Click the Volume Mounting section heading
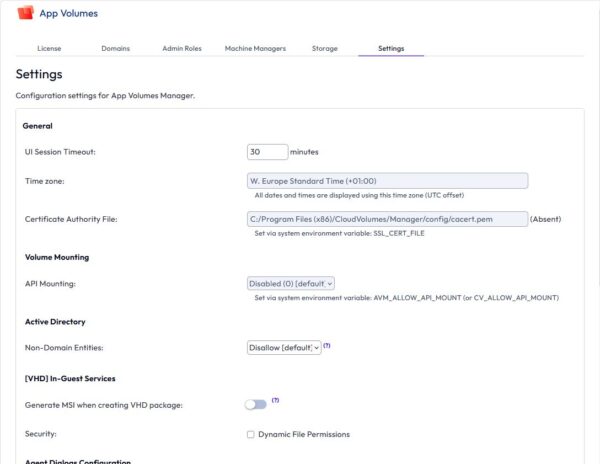The height and width of the screenshot is (464, 600). [57, 257]
